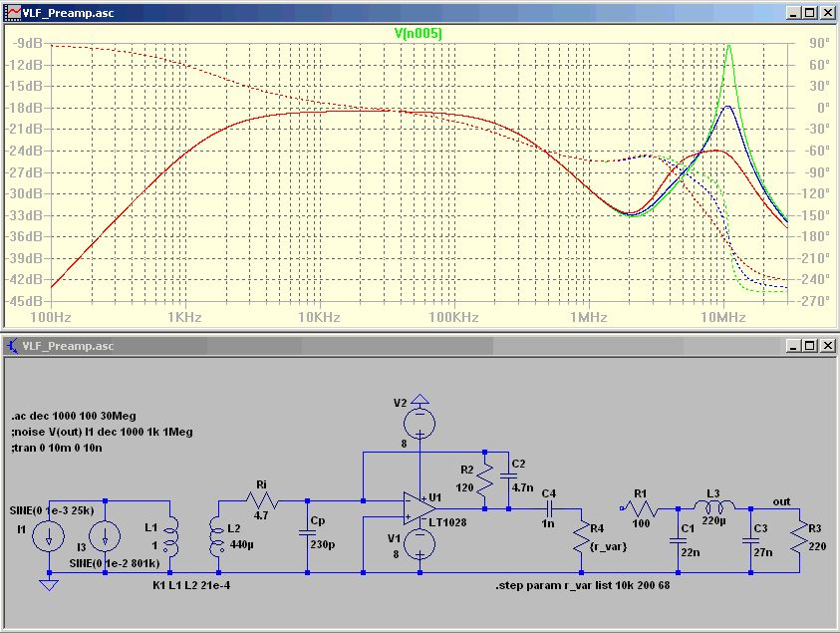This screenshot has width=840, height=633.
Task: Select the LT1028 op-amp U1 symbol
Action: pyautogui.click(x=419, y=508)
